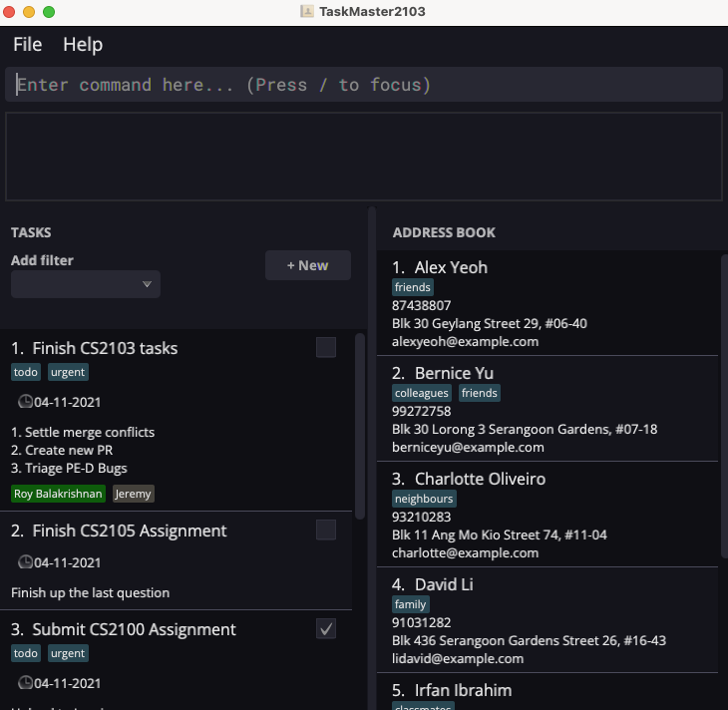Open the Help menu
728x710 pixels.
point(83,45)
